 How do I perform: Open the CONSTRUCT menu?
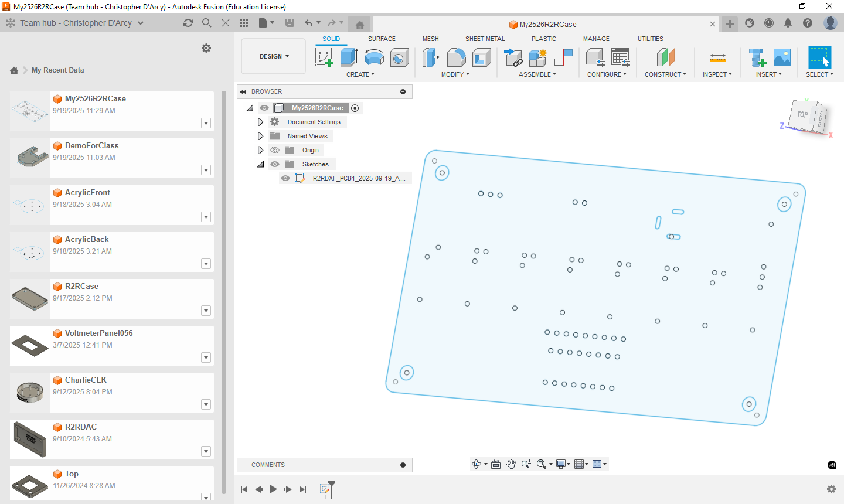coord(665,74)
